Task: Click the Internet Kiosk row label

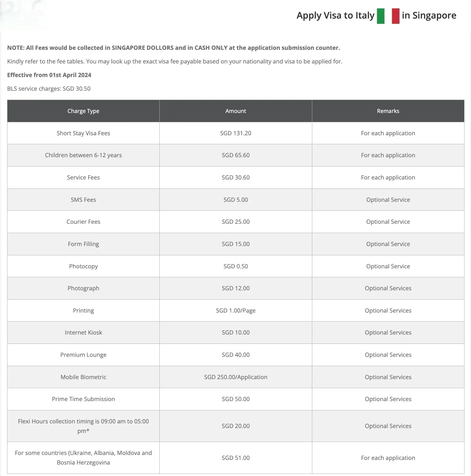Action: pos(83,333)
